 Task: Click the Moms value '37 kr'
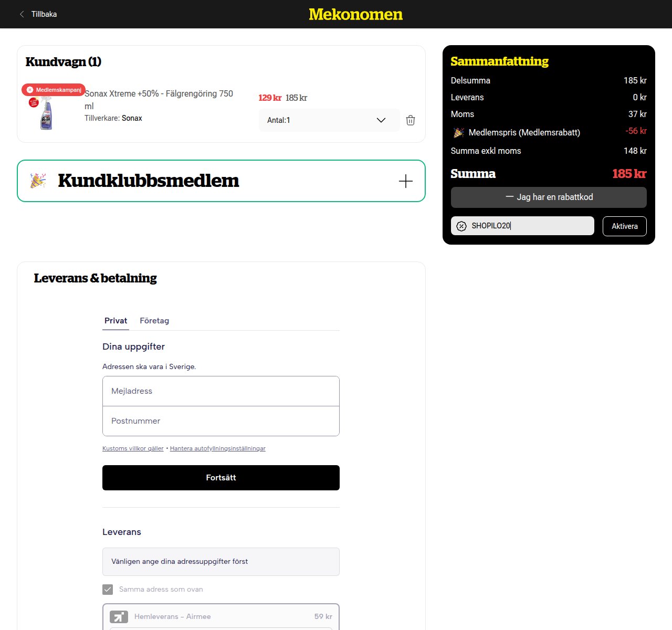coord(637,114)
